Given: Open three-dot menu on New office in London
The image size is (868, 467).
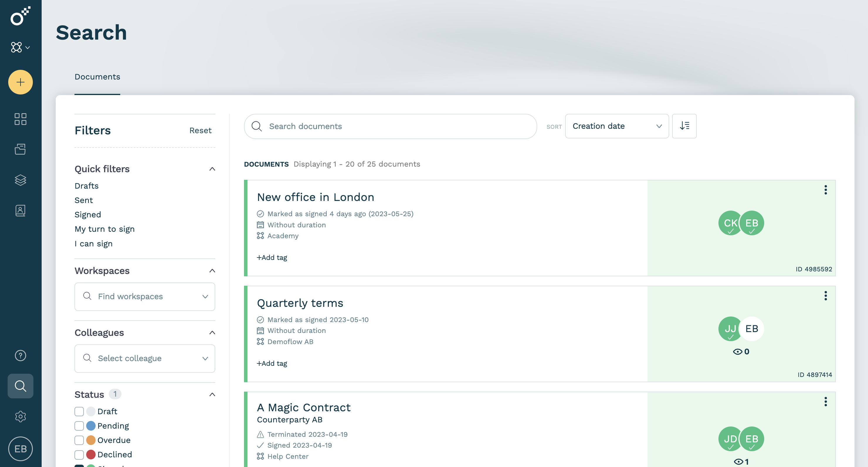Looking at the screenshot, I should point(825,190).
